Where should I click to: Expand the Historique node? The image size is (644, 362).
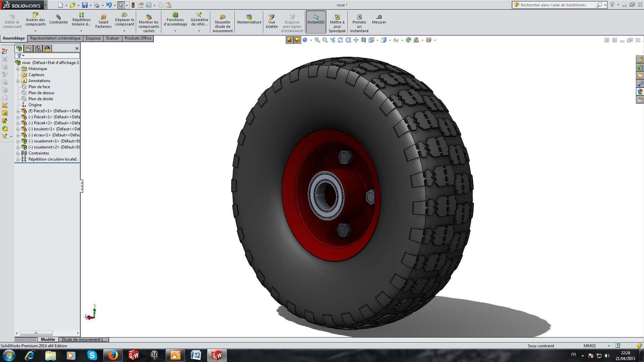pyautogui.click(x=18, y=69)
